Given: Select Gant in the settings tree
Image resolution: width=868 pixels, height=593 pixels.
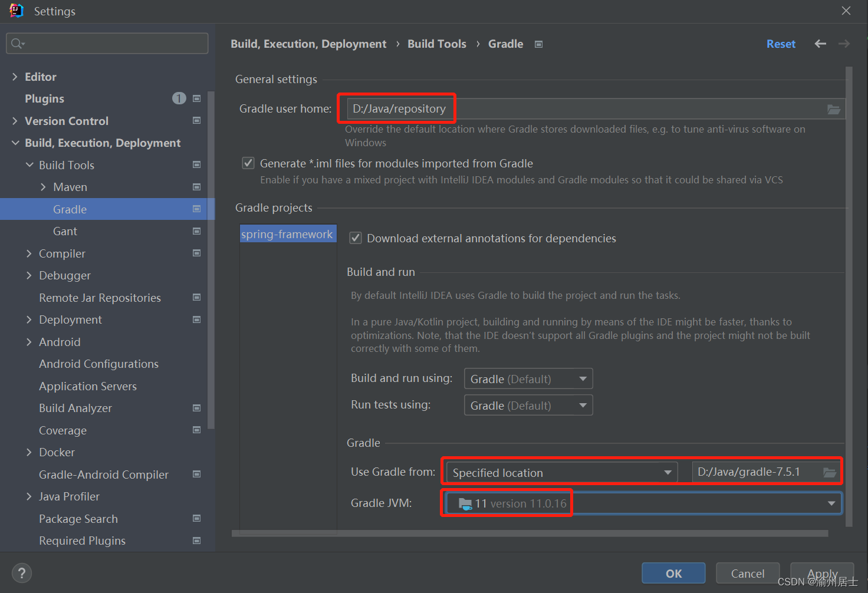Looking at the screenshot, I should [65, 231].
